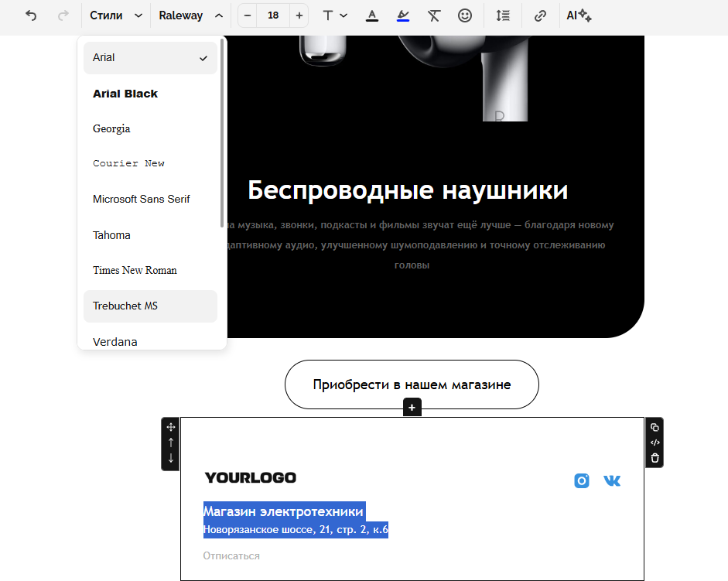Delete the block with trash icon
728x581 pixels.
point(655,458)
